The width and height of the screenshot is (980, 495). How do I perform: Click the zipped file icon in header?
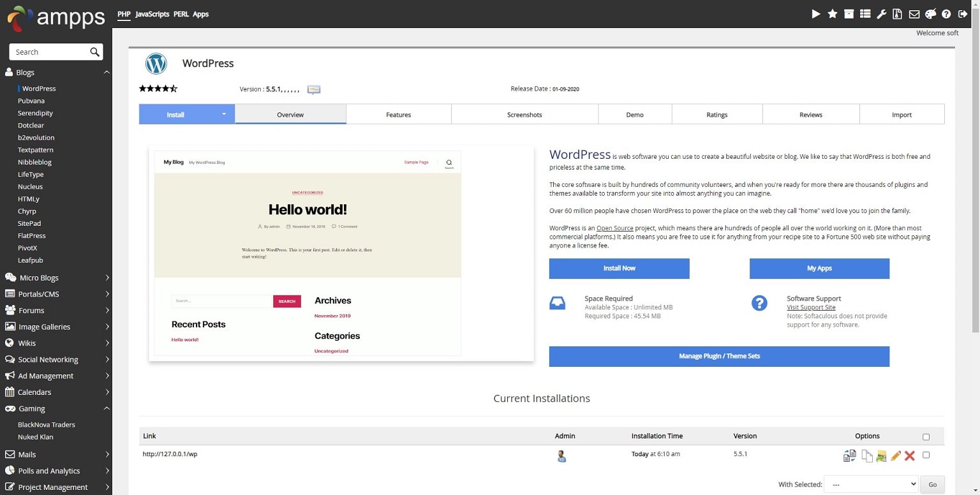898,14
